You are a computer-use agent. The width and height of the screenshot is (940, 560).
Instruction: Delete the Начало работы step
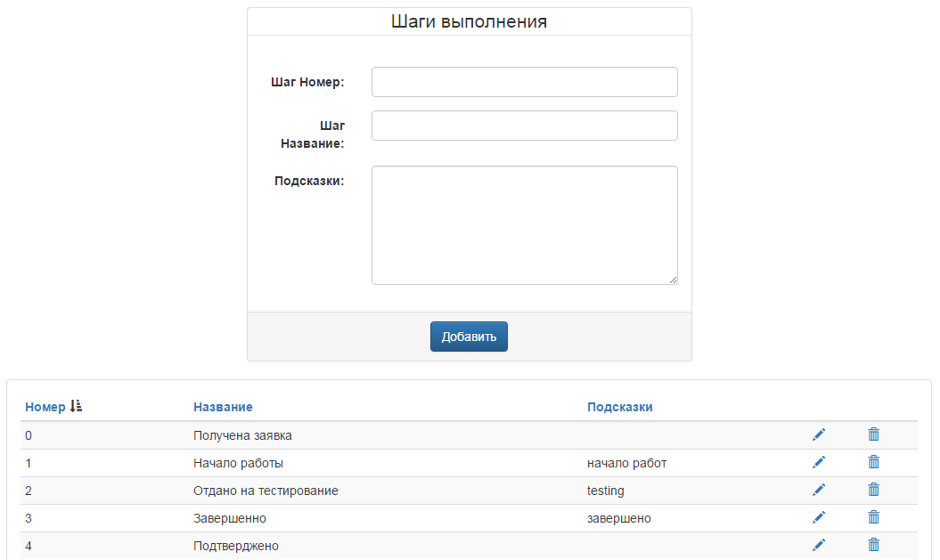click(x=873, y=462)
